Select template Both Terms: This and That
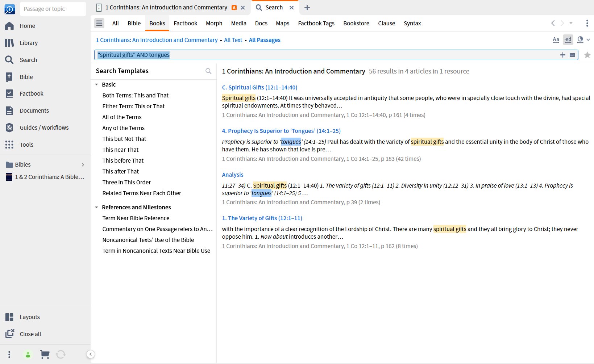Viewport: 594px width, 364px height. pos(136,95)
